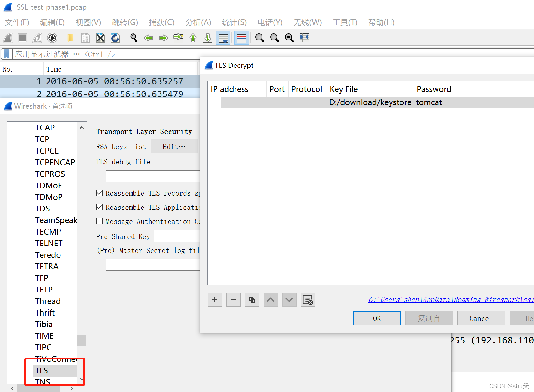Open the 跳转(G) menu
This screenshot has height=392, width=534.
(125, 22)
